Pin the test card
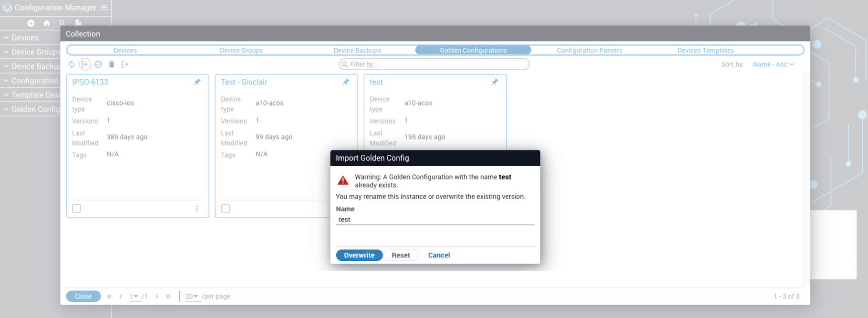The image size is (868, 318). (x=495, y=82)
